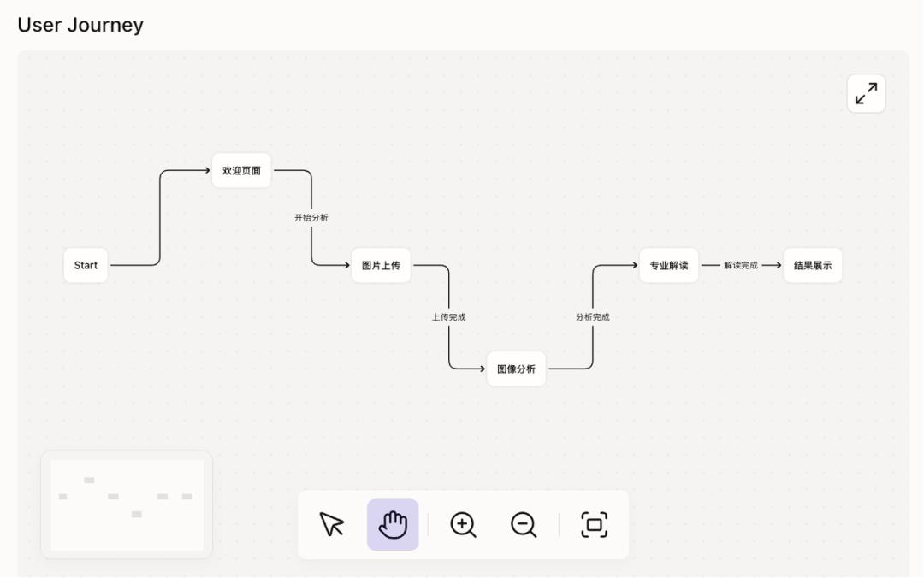Enable the selection cursor mode
This screenshot has width=924, height=578.
pos(332,525)
